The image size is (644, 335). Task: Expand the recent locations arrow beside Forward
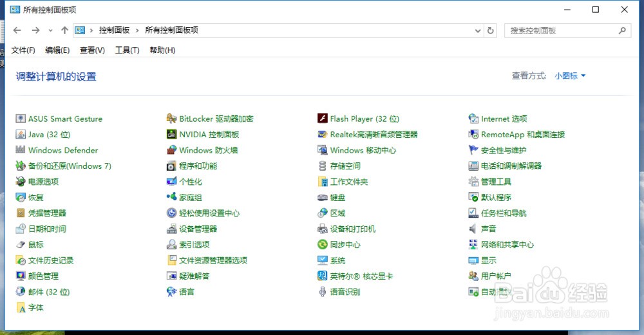tap(50, 30)
